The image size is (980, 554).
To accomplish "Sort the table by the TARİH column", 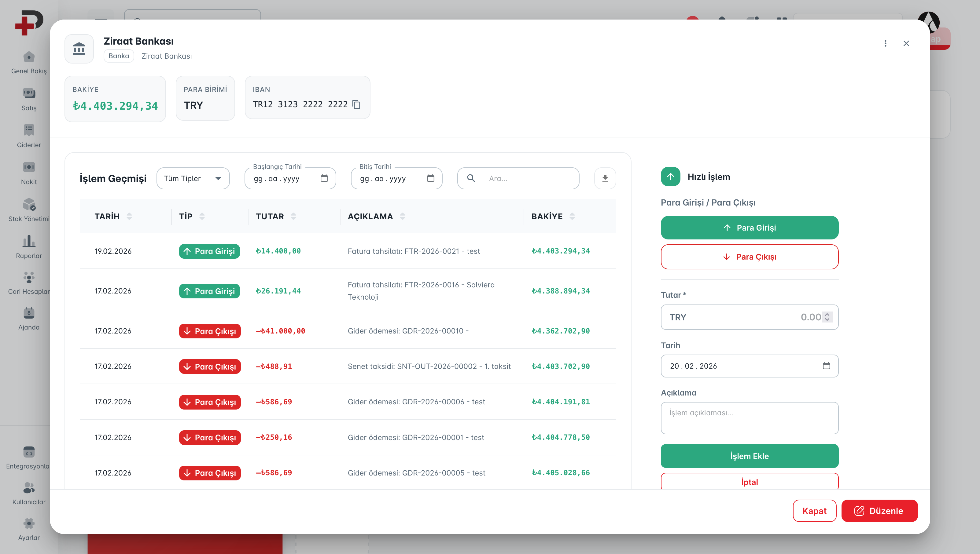I will [129, 216].
